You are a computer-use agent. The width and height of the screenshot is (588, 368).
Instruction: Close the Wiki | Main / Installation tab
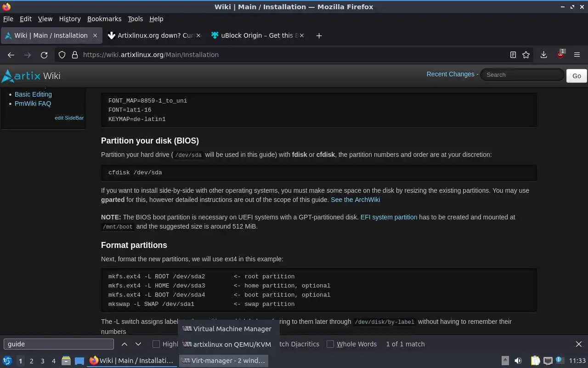pos(95,35)
